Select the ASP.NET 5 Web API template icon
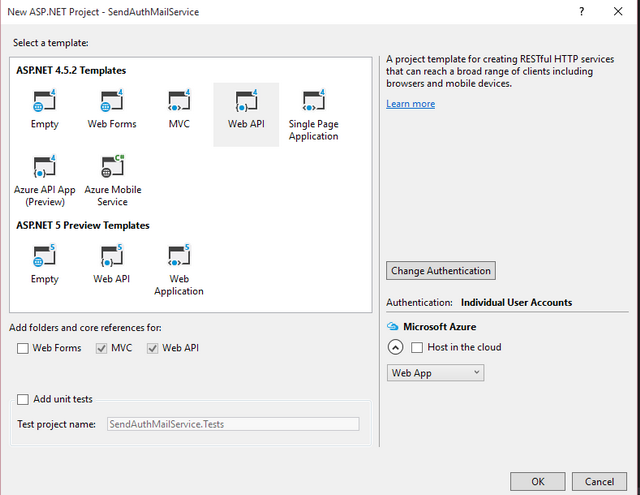The image size is (640, 495). (x=111, y=256)
